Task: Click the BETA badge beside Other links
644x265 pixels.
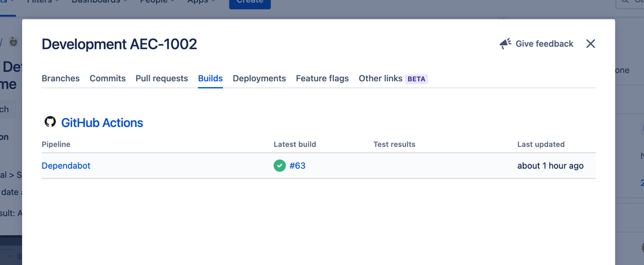Action: [416, 79]
